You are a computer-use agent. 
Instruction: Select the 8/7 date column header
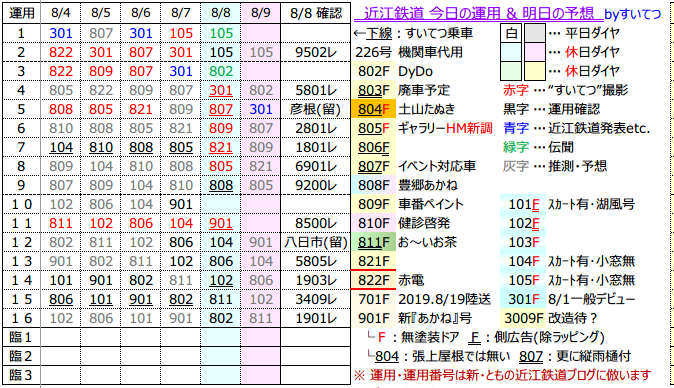point(180,13)
